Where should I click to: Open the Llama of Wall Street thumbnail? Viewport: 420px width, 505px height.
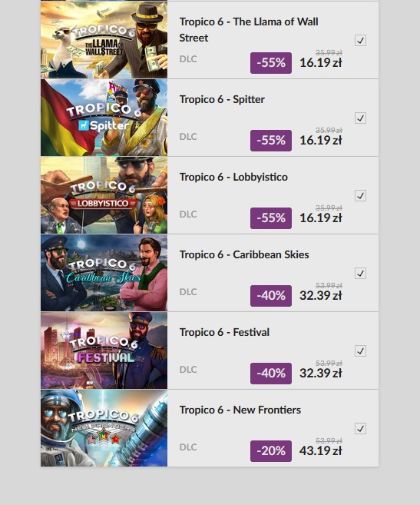[x=104, y=40]
